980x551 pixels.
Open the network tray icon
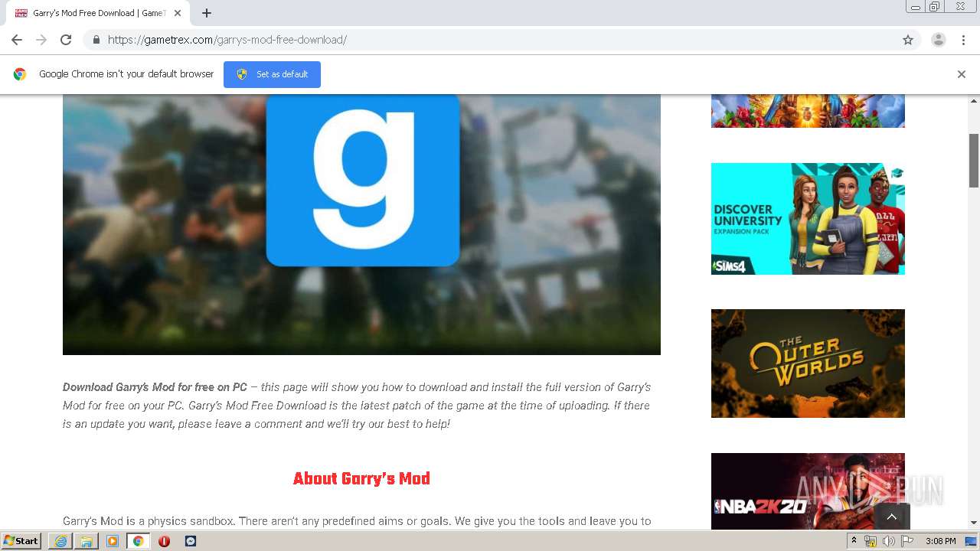(x=871, y=541)
